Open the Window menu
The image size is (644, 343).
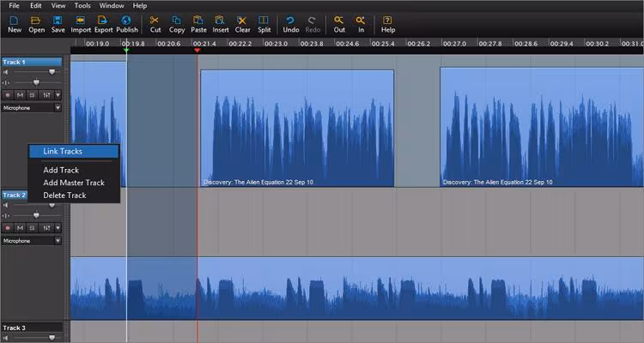[112, 6]
